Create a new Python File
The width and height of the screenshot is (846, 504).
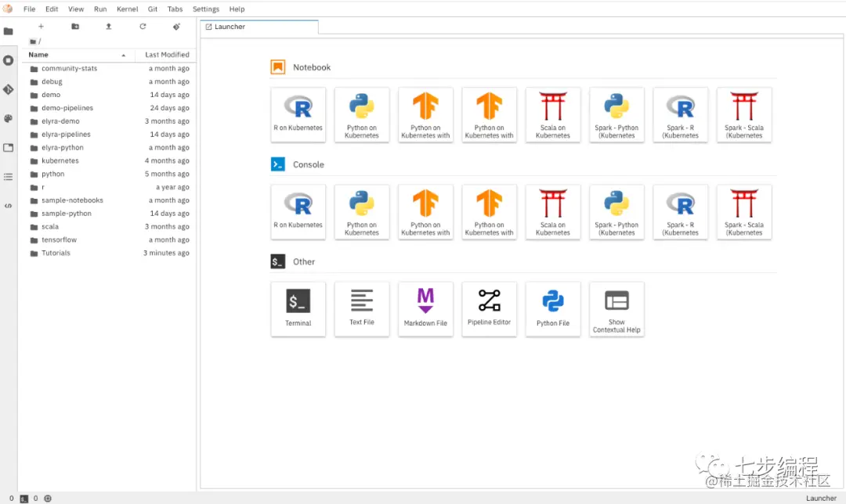(x=553, y=309)
